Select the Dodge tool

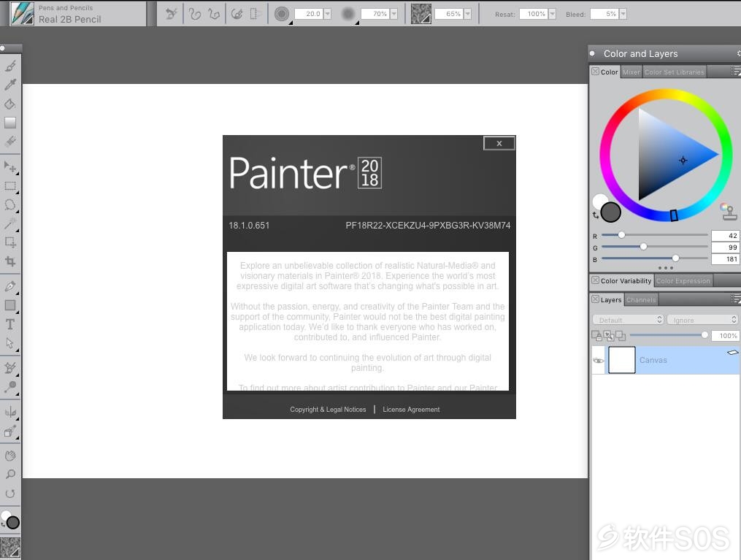[10, 386]
